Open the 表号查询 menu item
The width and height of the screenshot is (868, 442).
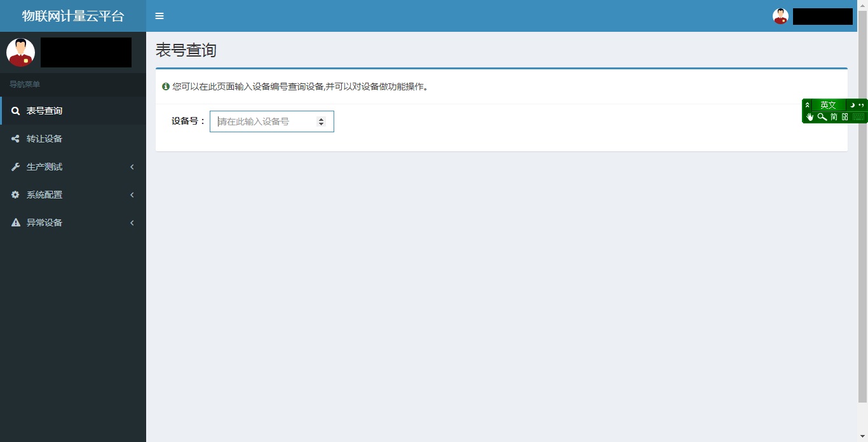pos(73,111)
